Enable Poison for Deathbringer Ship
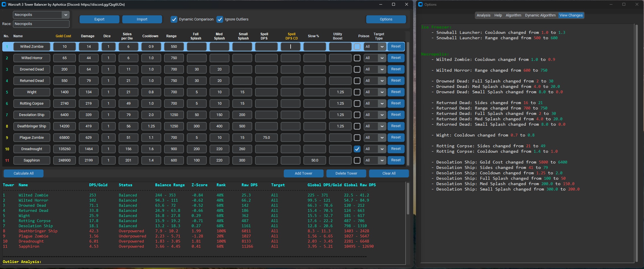 point(357,126)
